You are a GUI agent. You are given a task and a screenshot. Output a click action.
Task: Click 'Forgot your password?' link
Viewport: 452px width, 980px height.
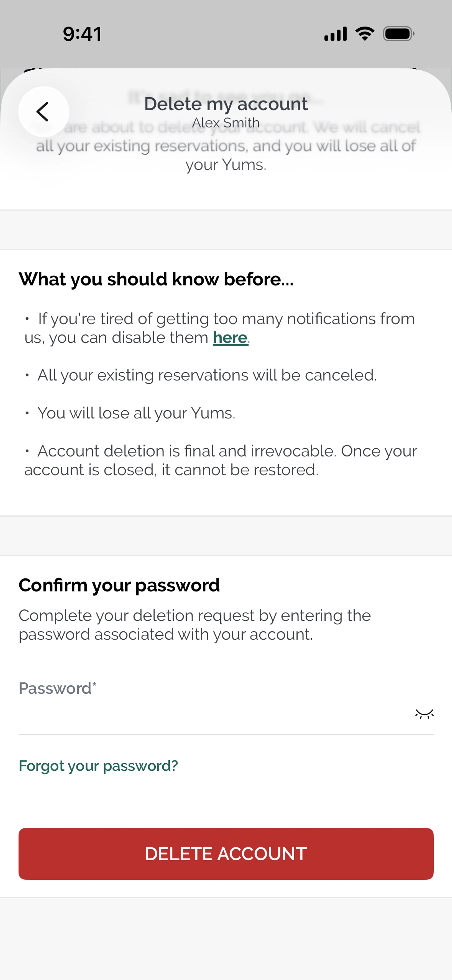click(x=98, y=765)
